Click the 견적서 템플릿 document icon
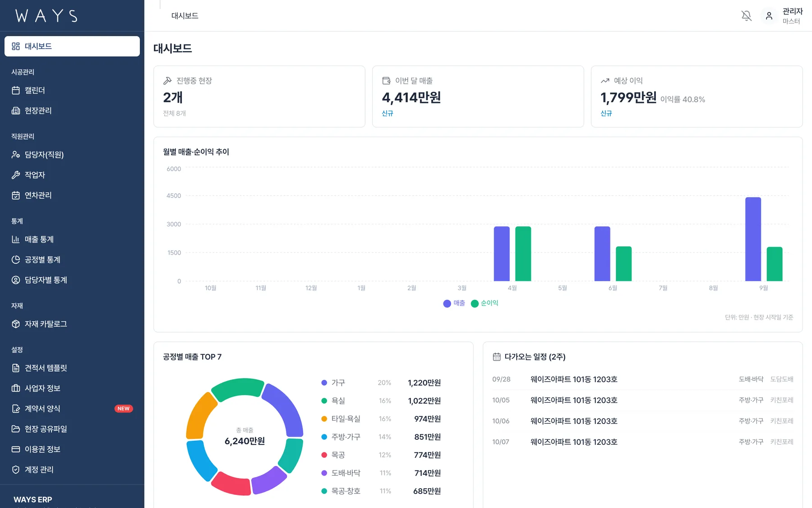Screen dimensions: 812x508 point(16,368)
